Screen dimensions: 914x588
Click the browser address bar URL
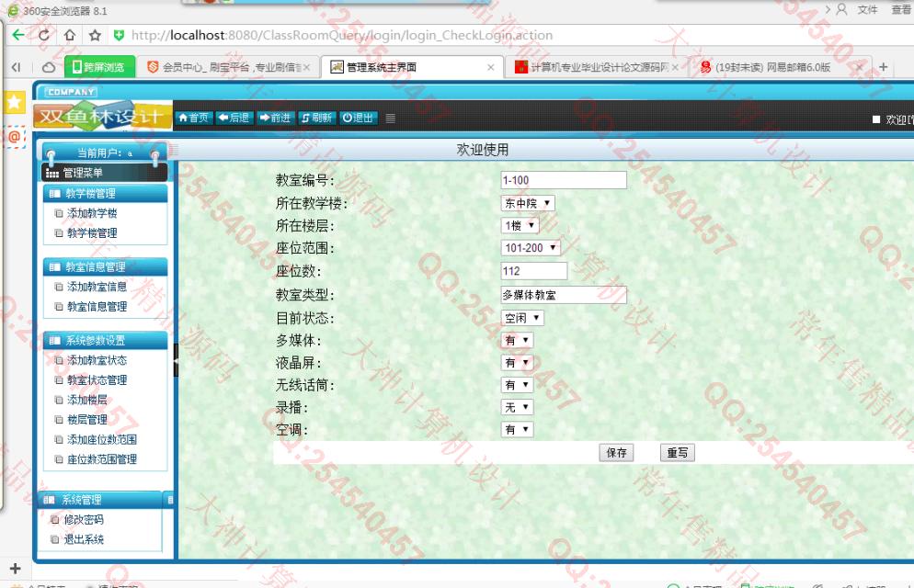(x=342, y=35)
